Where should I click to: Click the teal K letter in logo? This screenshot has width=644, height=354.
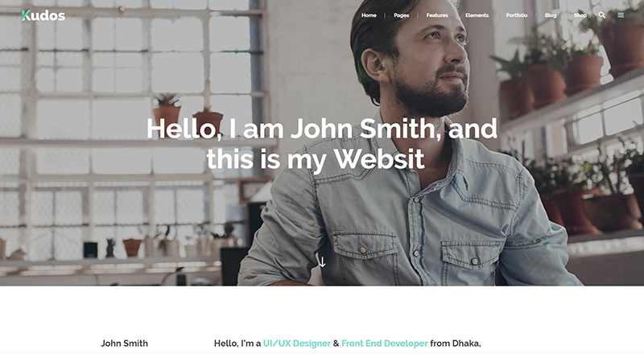click(26, 15)
